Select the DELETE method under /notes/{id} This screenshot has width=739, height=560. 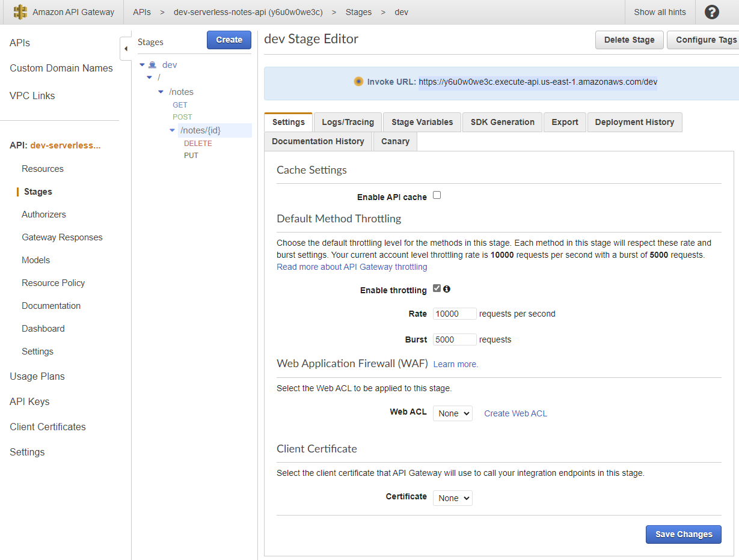(x=198, y=143)
